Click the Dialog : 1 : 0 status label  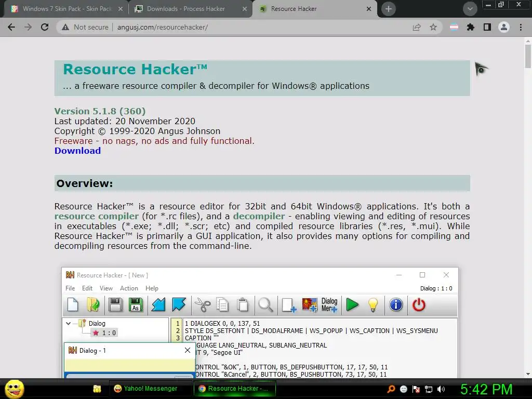436,288
